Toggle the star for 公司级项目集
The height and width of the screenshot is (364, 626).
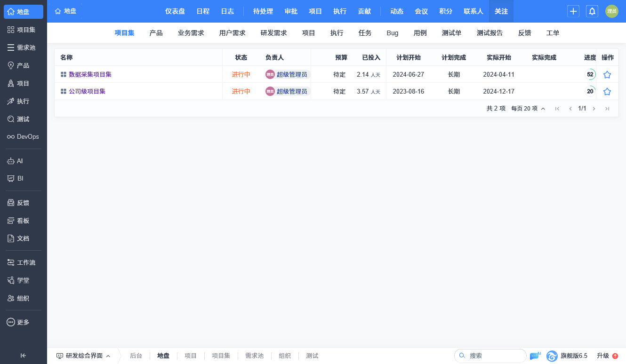tap(607, 91)
